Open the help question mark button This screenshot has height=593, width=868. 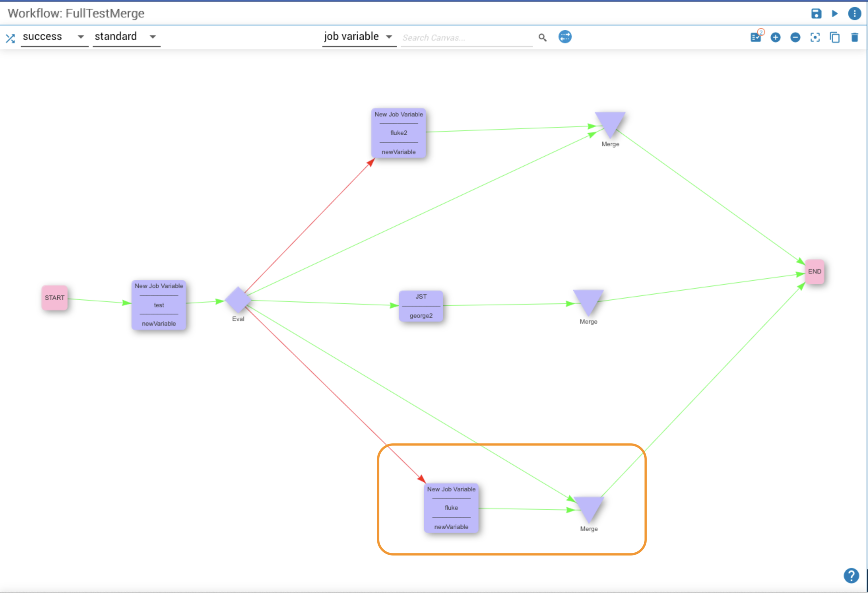(851, 576)
